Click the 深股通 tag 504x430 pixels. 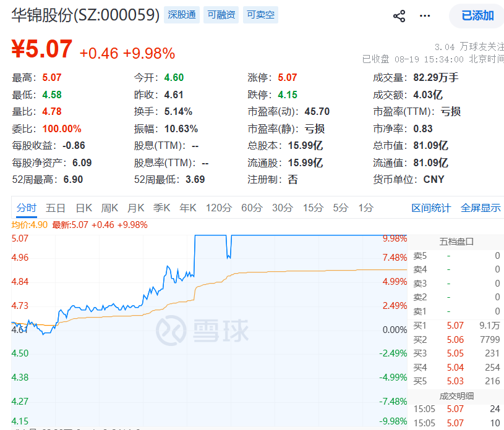pyautogui.click(x=182, y=15)
